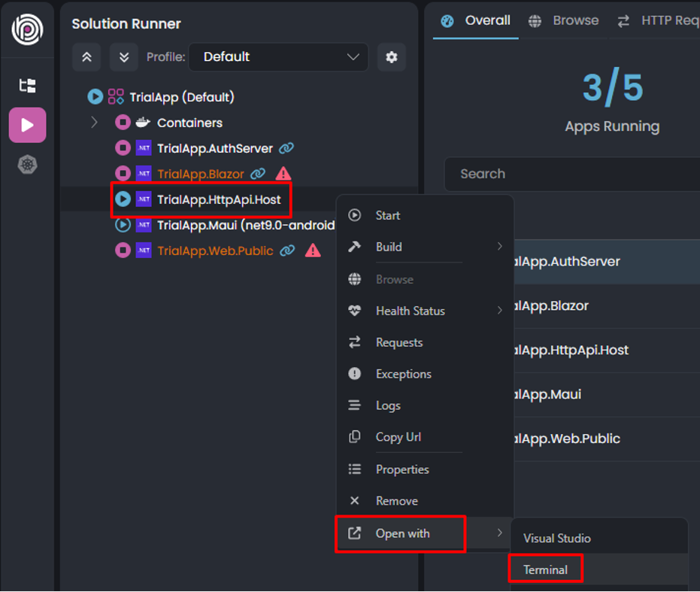Toggle the play icon for TrialApp (Default)

tap(95, 97)
